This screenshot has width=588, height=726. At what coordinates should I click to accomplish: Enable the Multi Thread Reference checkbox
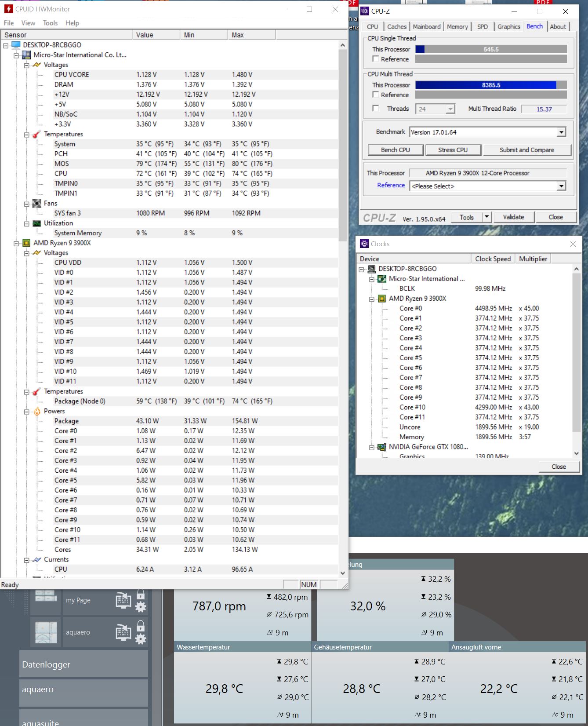(376, 95)
